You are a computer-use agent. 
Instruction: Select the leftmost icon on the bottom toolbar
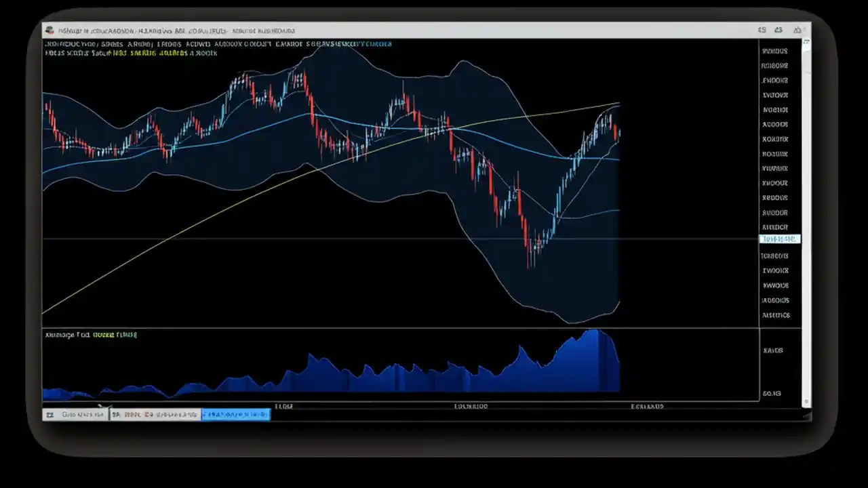tap(50, 414)
